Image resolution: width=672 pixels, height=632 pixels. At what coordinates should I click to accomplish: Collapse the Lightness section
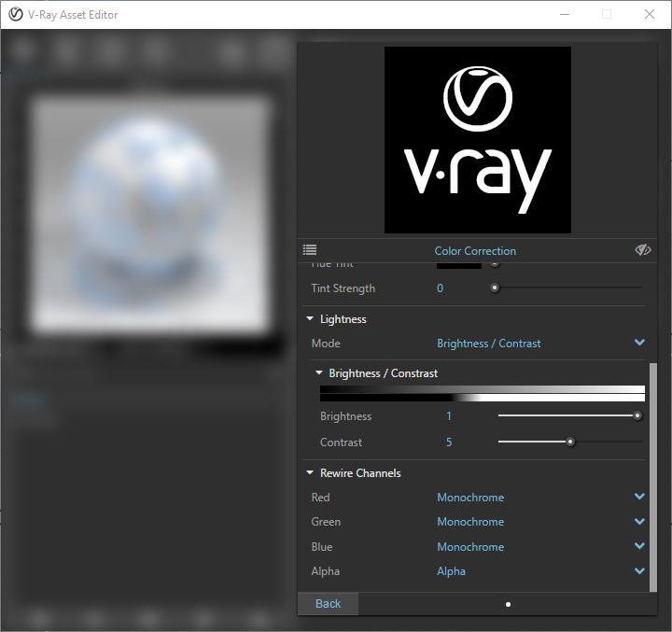coord(310,318)
